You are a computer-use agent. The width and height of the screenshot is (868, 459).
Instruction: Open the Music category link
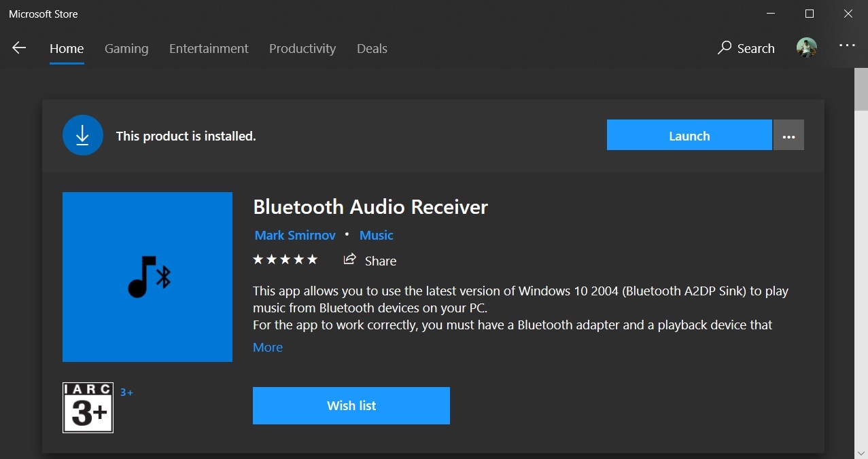[x=377, y=235]
